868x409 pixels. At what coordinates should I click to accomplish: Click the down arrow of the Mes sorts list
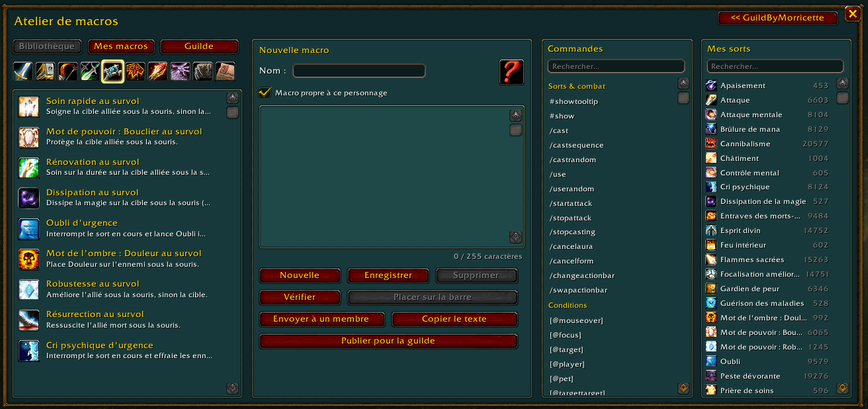point(842,388)
